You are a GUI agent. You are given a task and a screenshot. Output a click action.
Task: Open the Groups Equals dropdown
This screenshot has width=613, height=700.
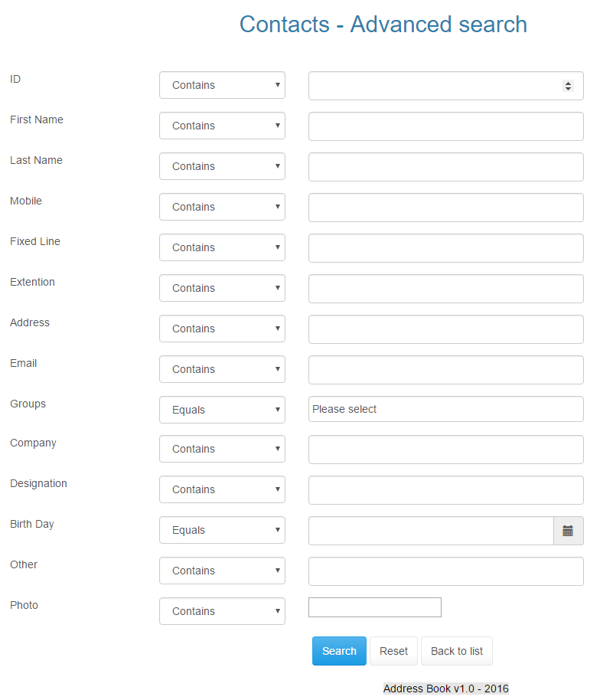coord(222,410)
